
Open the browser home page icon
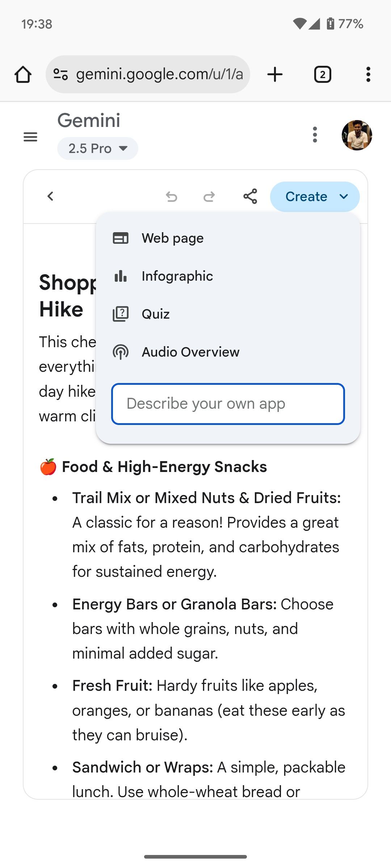click(23, 75)
